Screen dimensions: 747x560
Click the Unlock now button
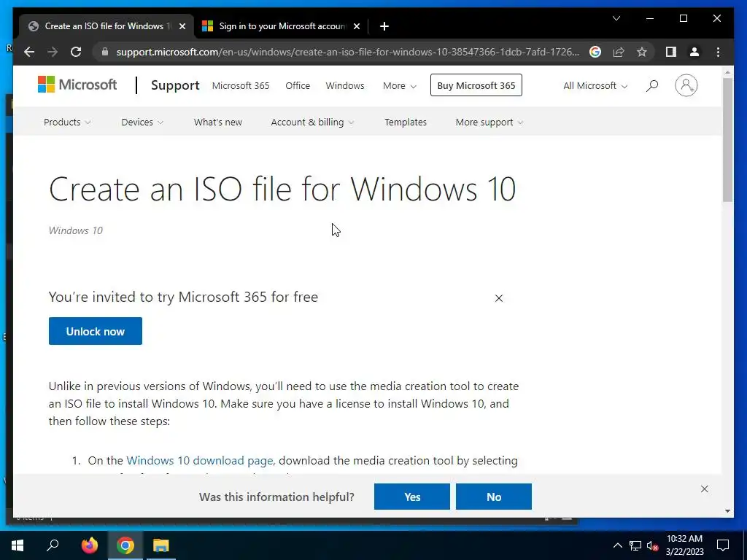click(x=96, y=331)
